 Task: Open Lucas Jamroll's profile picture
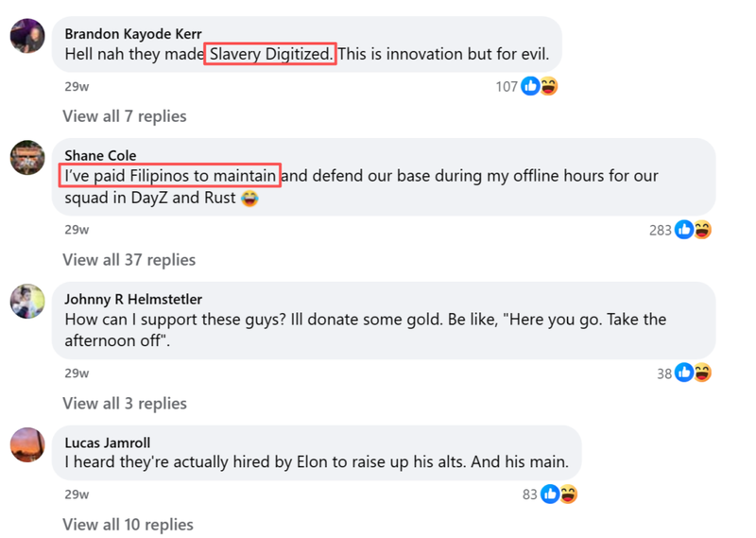pos(27,444)
